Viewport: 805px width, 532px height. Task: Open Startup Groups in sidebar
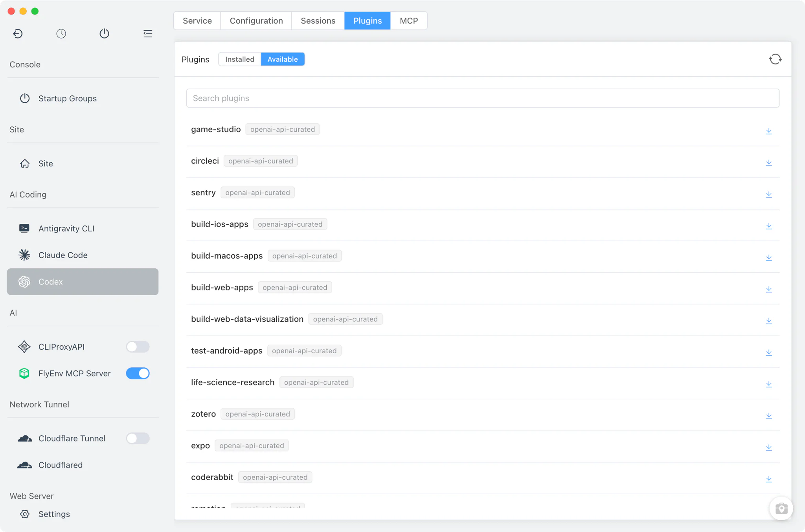point(83,98)
